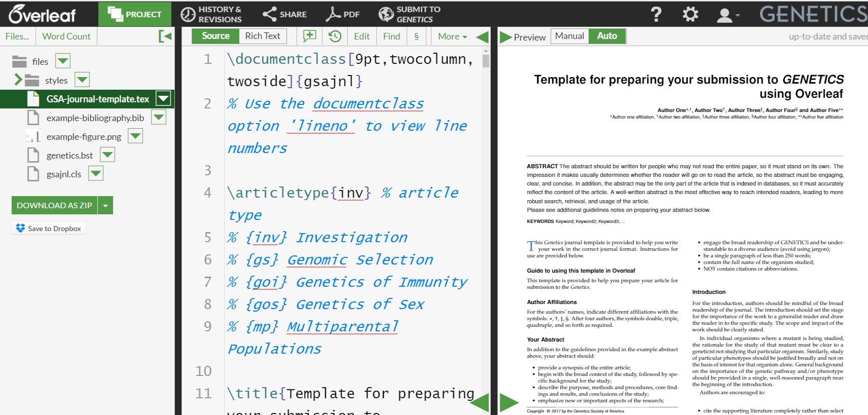This screenshot has width=868, height=415.
Task: Select the genetics.bst file
Action: pos(69,156)
